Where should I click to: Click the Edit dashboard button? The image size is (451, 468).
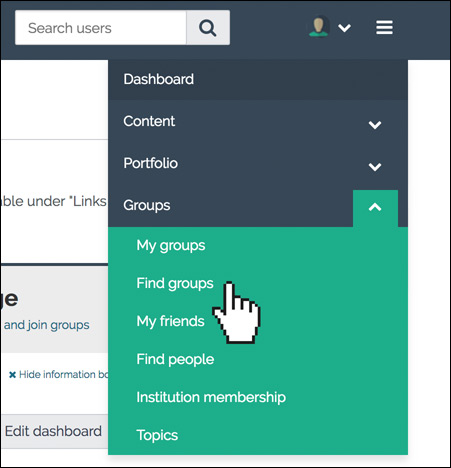(54, 431)
